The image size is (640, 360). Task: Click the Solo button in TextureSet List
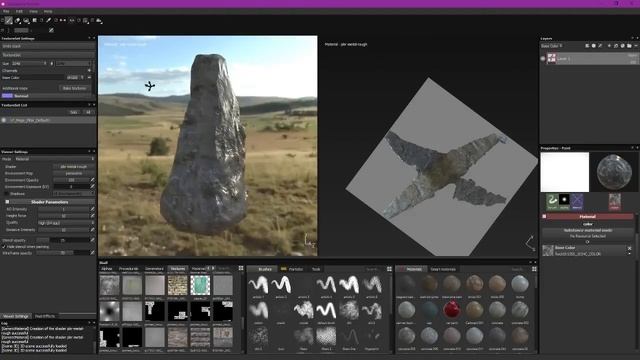tap(73, 112)
